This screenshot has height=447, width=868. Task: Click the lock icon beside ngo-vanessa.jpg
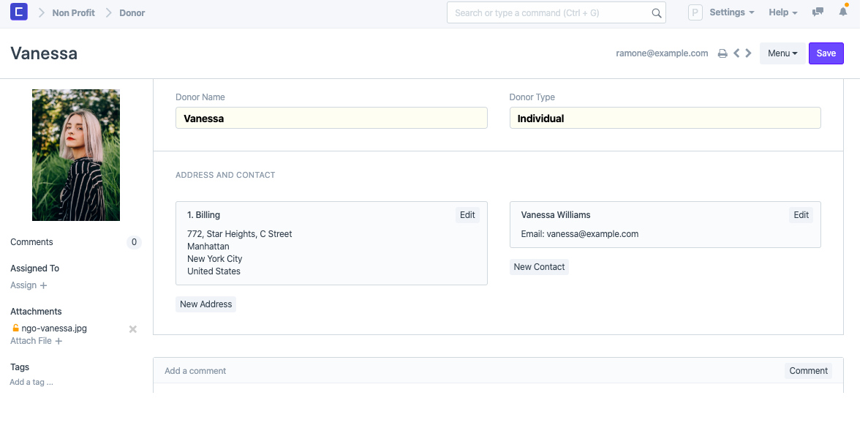15,328
